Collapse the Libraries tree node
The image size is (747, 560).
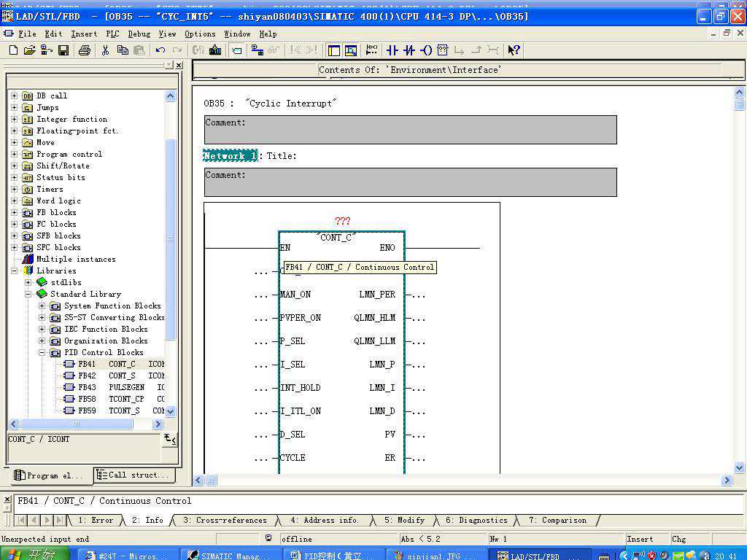[x=14, y=271]
